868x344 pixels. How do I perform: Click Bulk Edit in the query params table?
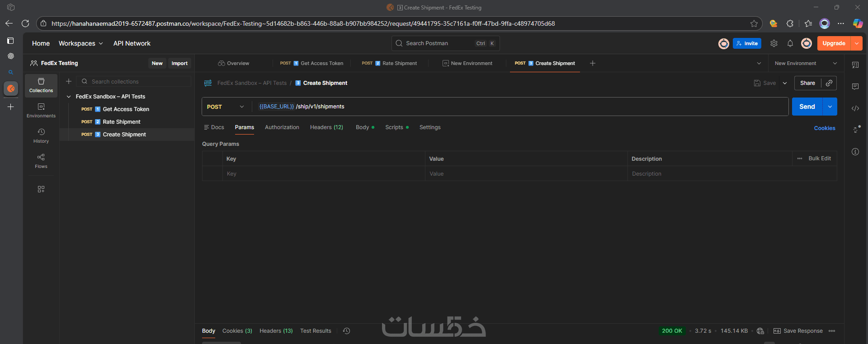[820, 158]
